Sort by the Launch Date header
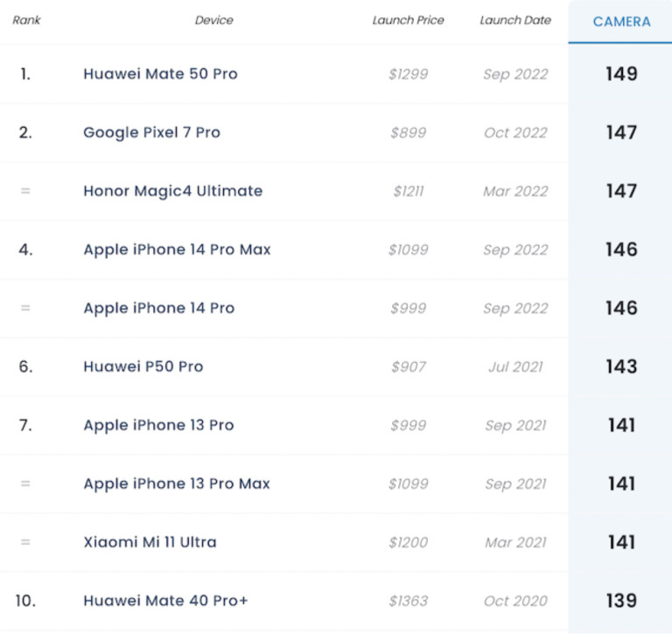Screen dimensions: 672x634 pyautogui.click(x=515, y=20)
